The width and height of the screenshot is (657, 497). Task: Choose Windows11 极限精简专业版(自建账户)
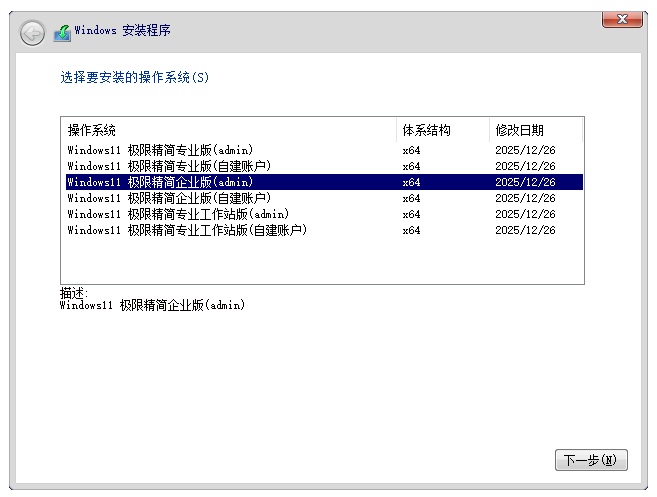tap(169, 166)
